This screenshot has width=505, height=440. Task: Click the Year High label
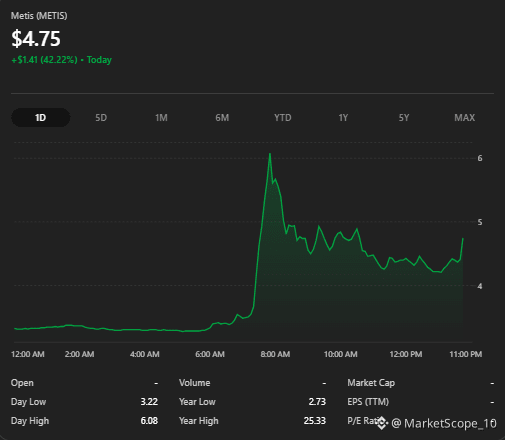pyautogui.click(x=199, y=421)
